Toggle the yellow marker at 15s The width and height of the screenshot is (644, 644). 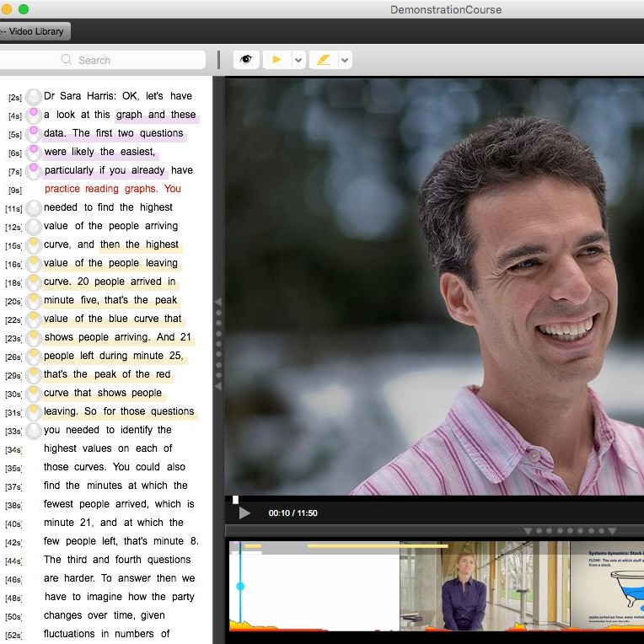click(x=34, y=244)
